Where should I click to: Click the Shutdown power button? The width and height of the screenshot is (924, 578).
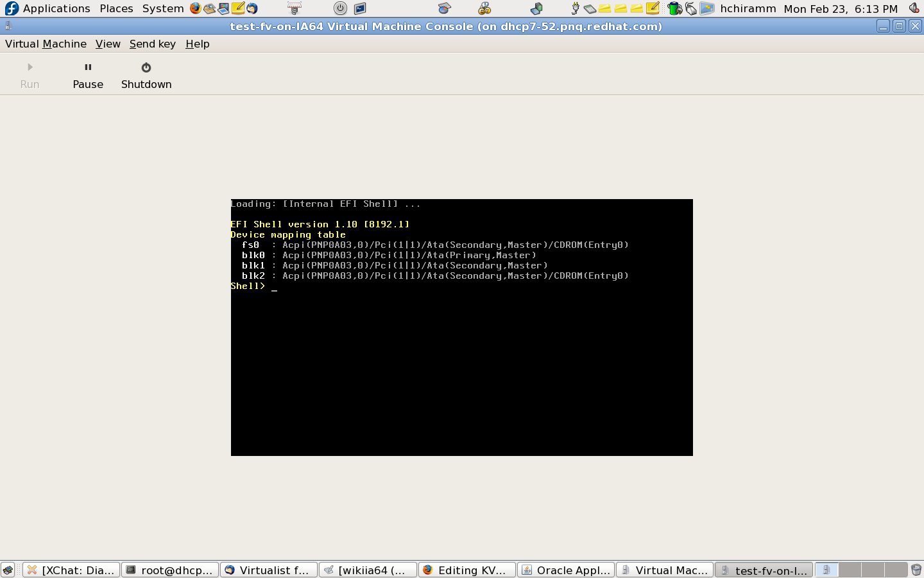(x=146, y=76)
